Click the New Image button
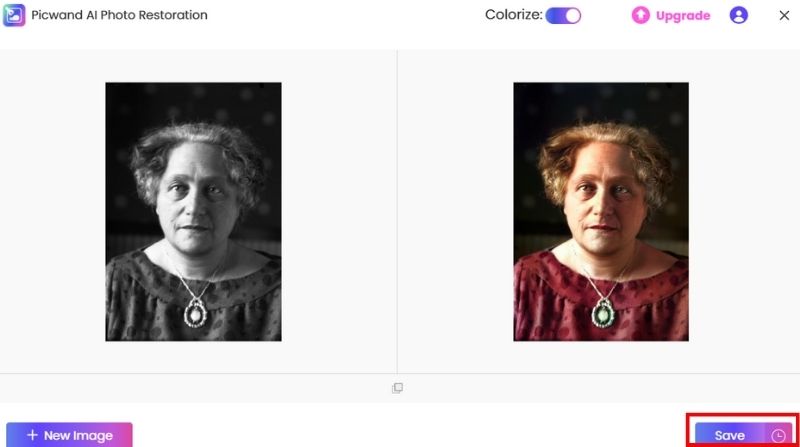The height and width of the screenshot is (447, 800). tap(69, 435)
